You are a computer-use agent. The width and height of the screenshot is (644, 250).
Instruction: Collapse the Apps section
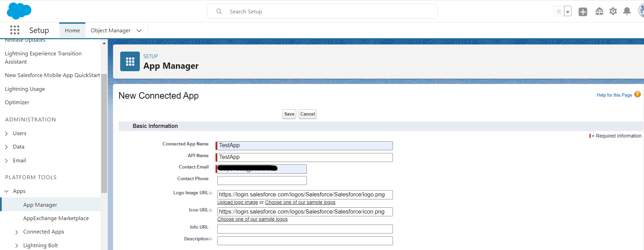7,191
